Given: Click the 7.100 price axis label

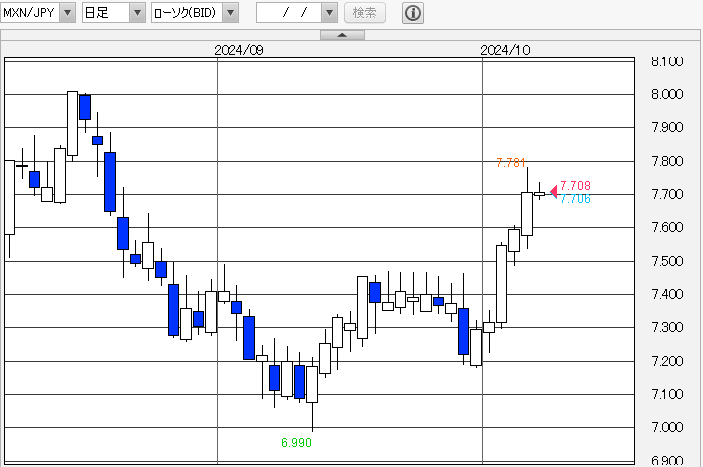Looking at the screenshot, I should [667, 394].
